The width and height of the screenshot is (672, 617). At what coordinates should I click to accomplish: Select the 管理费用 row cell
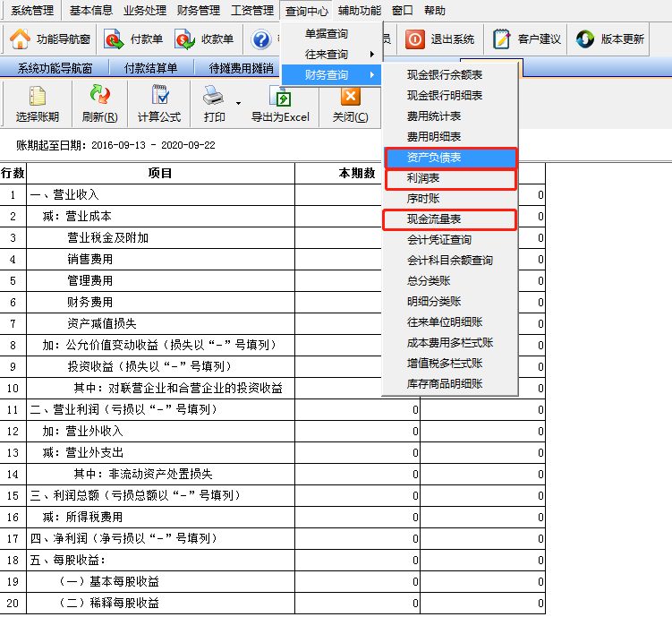160,281
